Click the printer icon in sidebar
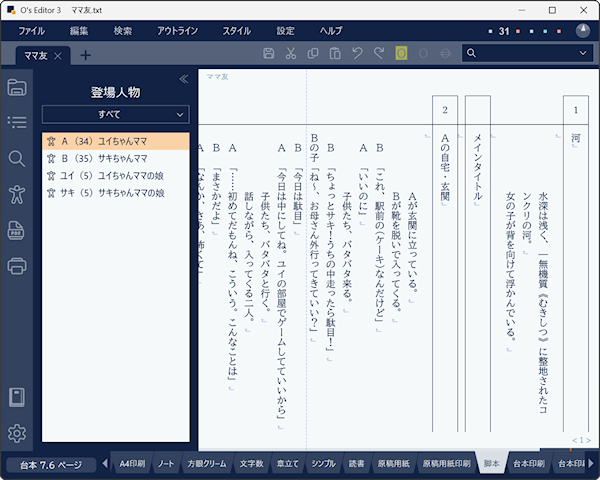Screen dimensions: 600x480 point(16,265)
